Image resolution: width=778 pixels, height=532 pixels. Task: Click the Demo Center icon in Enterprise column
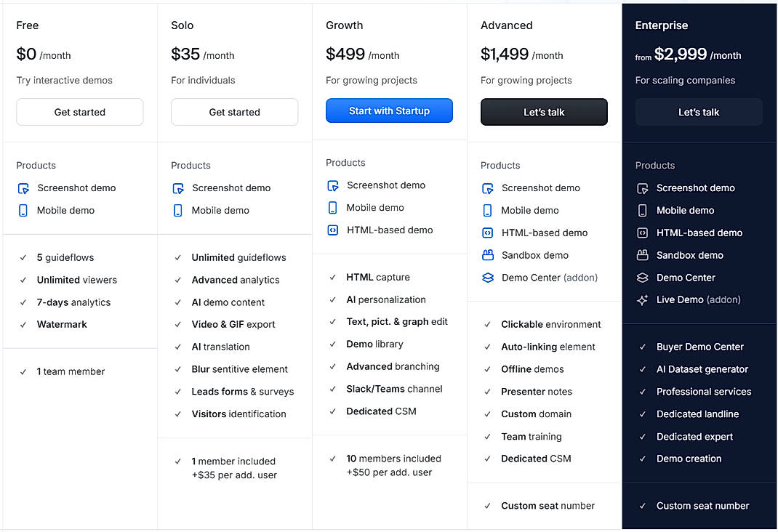tap(641, 278)
